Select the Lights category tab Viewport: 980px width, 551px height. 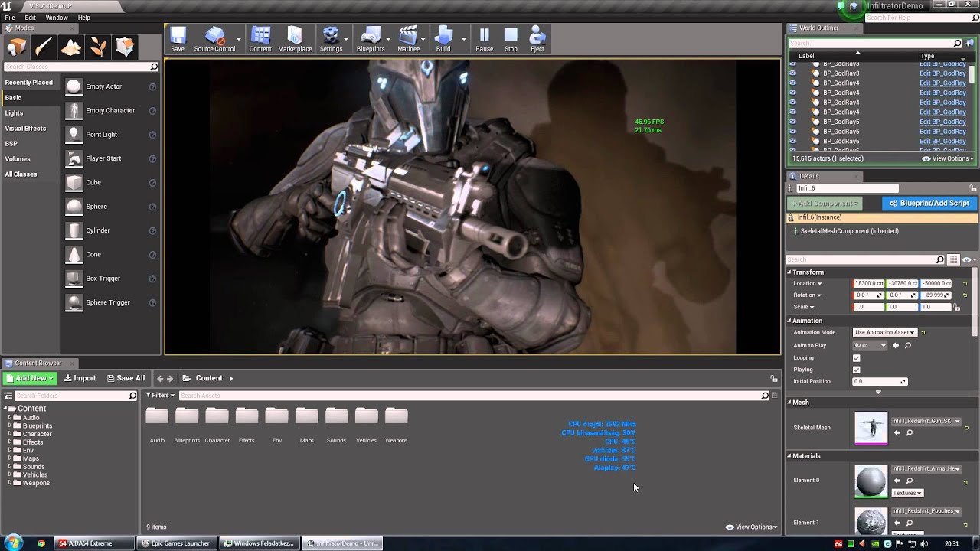click(x=15, y=113)
